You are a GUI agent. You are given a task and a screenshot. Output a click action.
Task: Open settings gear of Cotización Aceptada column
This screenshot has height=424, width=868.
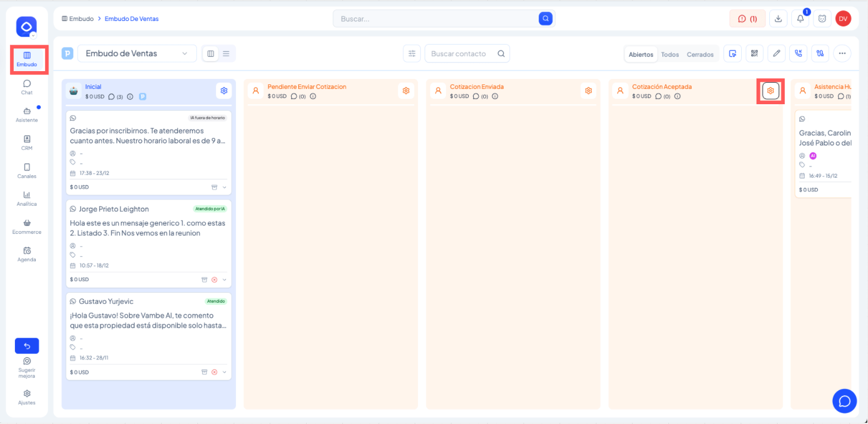coord(770,91)
